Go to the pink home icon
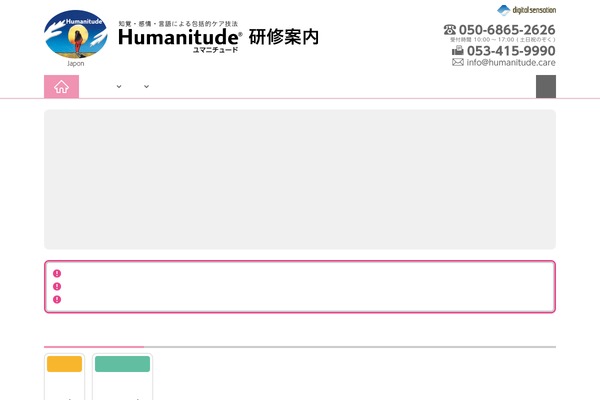This screenshot has width=600, height=400. [x=61, y=87]
